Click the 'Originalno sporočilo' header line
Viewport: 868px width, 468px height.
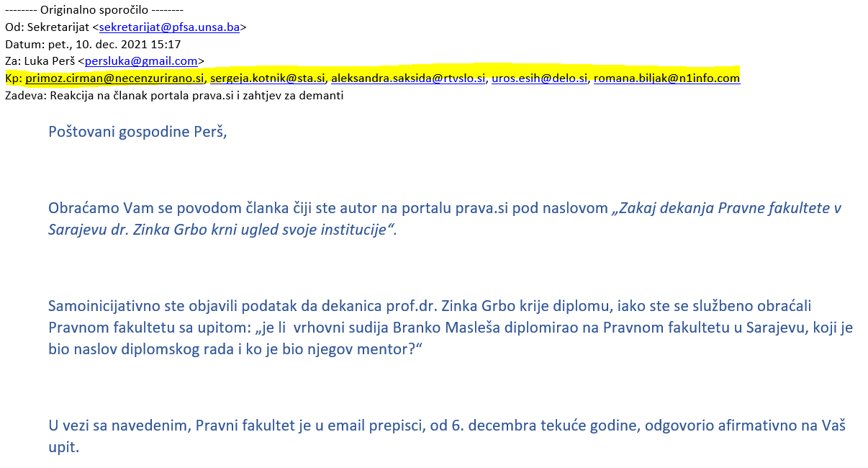[94, 10]
